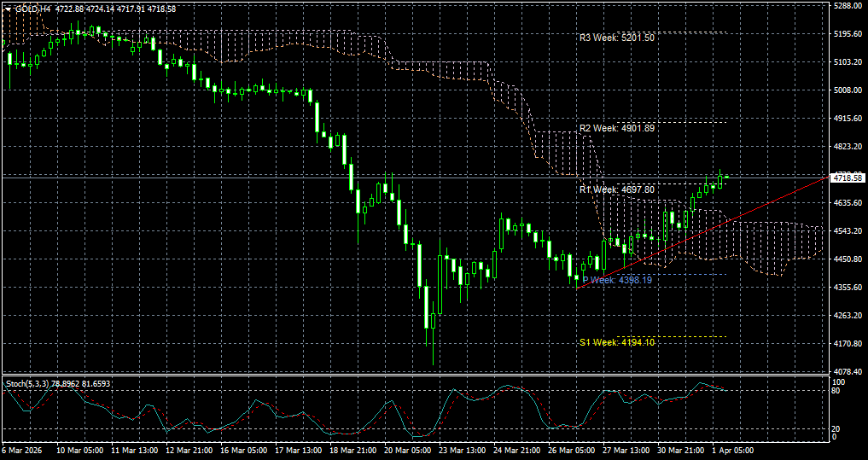Select the P Week: 4398.19 pivot label

click(x=617, y=280)
